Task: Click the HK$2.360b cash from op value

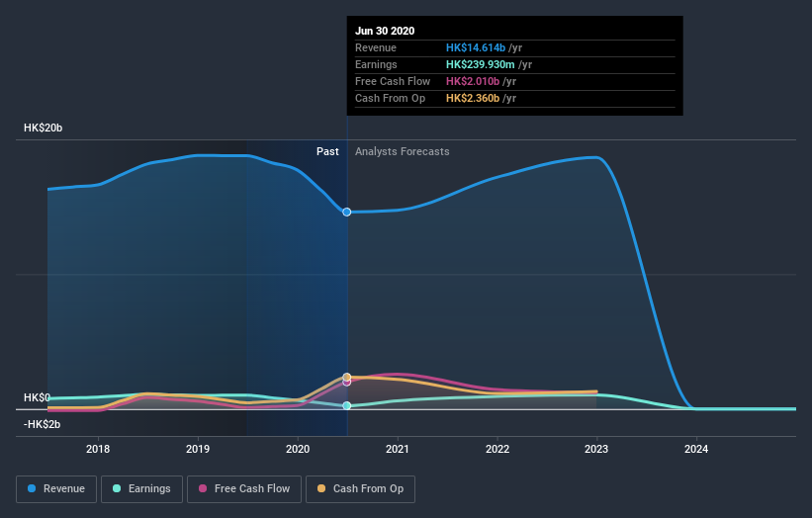Action: click(473, 98)
